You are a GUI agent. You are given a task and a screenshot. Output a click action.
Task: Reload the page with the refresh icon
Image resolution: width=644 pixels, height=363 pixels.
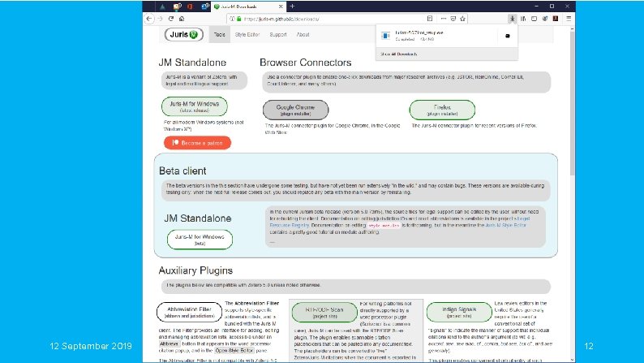click(171, 19)
